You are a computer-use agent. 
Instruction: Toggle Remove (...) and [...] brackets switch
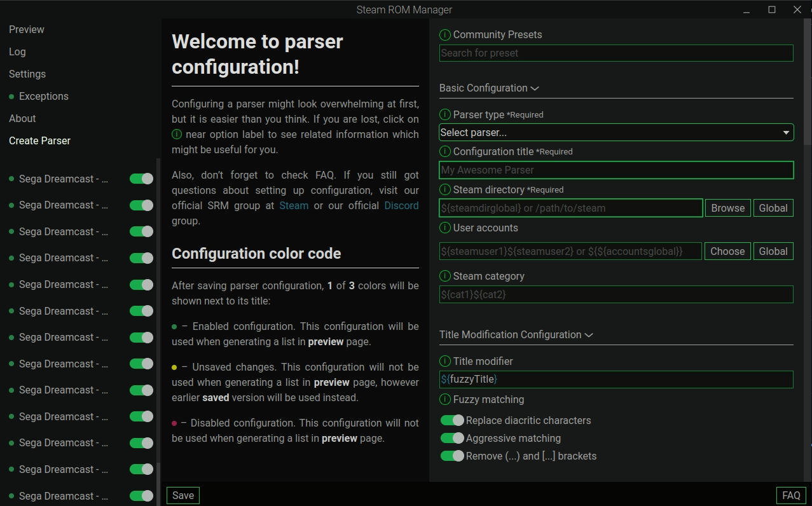(452, 456)
